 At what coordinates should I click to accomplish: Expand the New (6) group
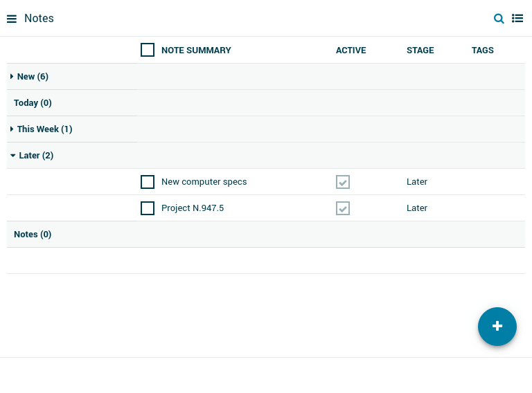click(x=32, y=77)
